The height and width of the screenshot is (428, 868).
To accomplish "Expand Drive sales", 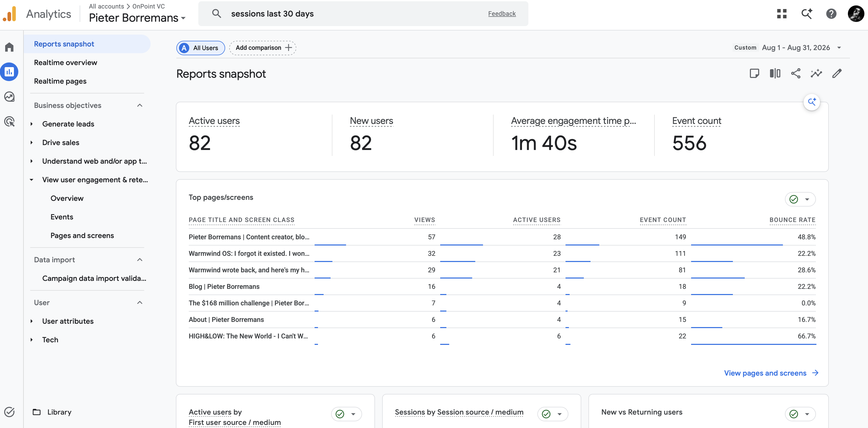I will (x=32, y=142).
